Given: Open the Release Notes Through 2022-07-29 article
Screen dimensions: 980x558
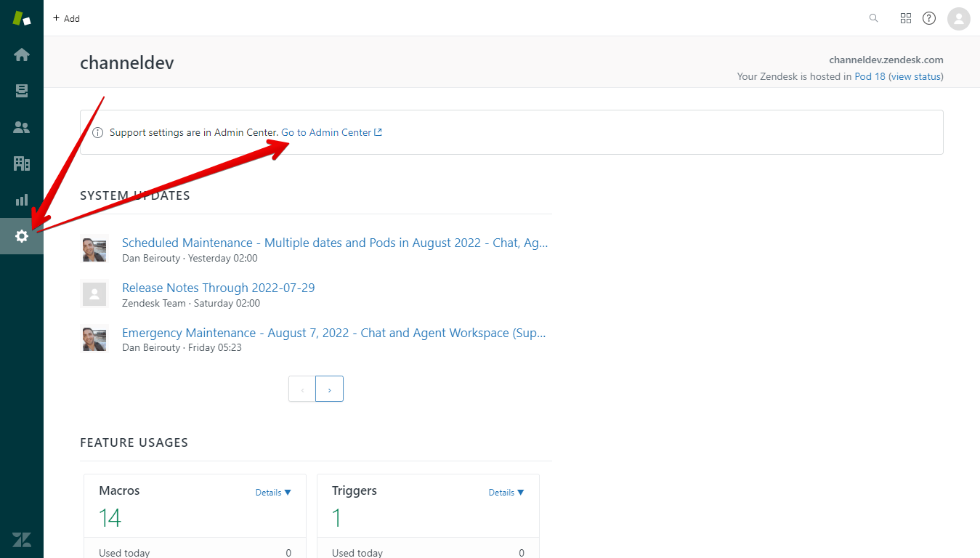Looking at the screenshot, I should (218, 288).
